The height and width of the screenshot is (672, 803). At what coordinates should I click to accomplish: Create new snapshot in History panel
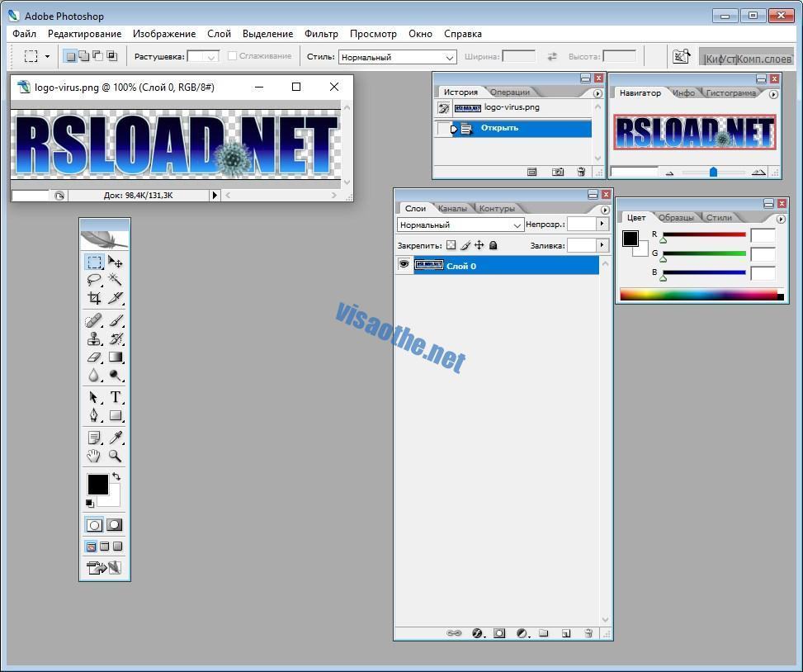click(558, 172)
